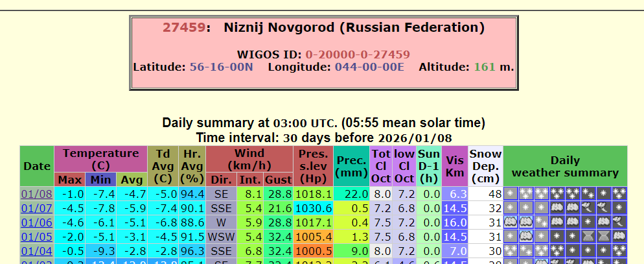Click the first hourglass mist icon in the 01/05 row
644x264 pixels.
[588, 236]
